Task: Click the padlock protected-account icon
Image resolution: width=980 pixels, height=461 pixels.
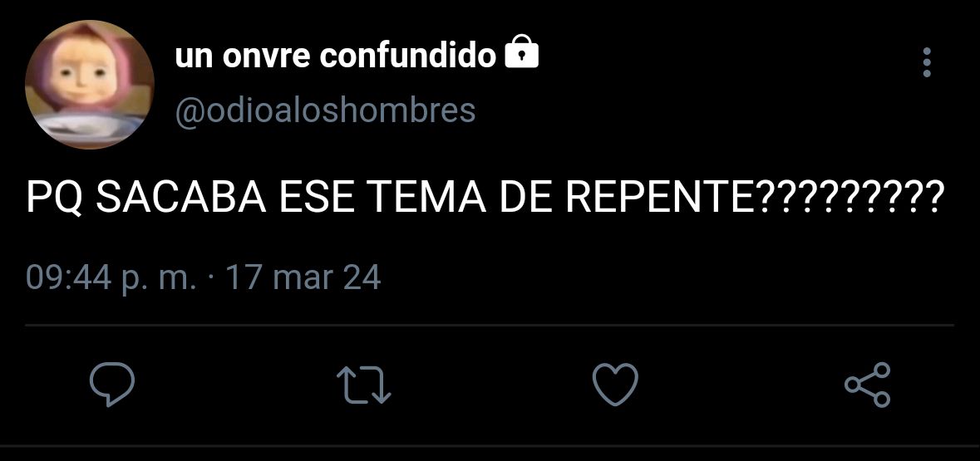Action: (521, 51)
